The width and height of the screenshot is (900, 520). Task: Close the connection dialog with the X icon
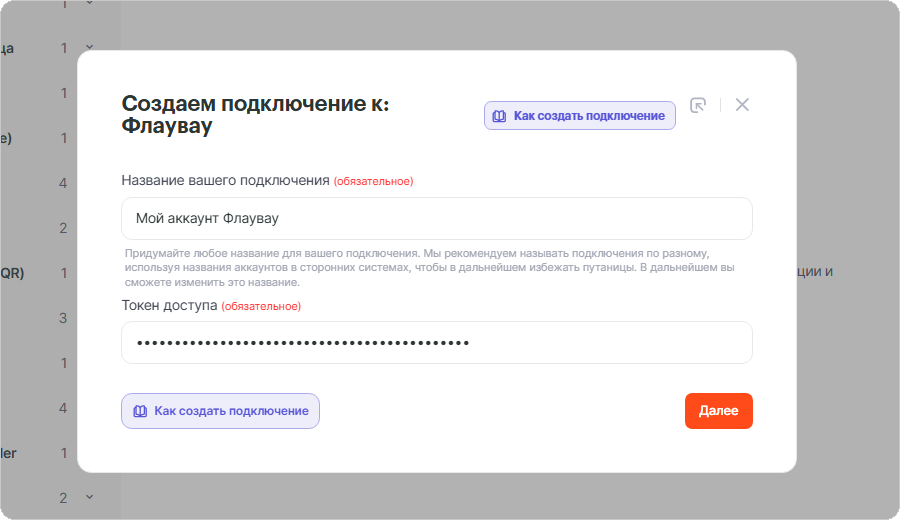[742, 105]
